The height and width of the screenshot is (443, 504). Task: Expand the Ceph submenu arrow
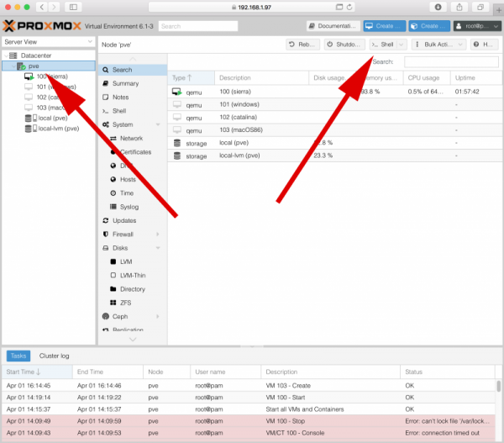pos(158,317)
